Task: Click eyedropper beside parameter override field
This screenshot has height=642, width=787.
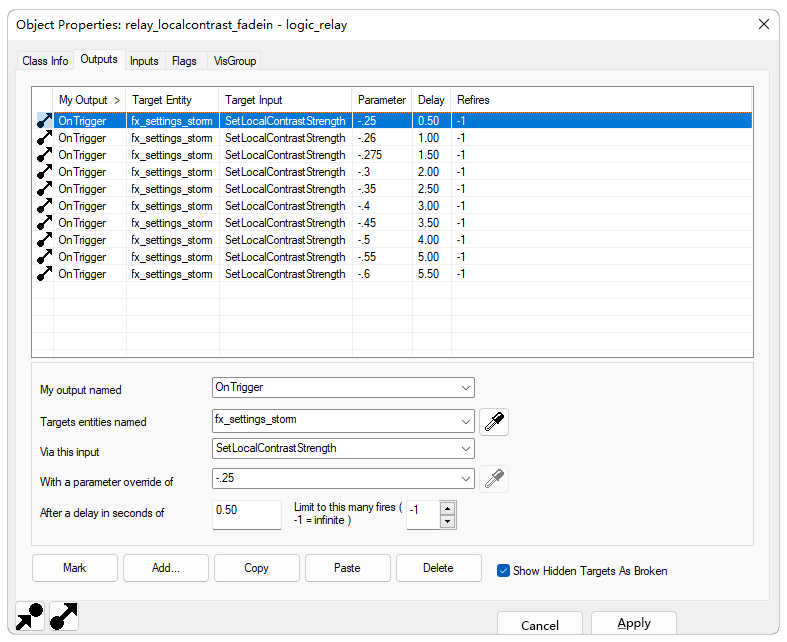Action: [x=494, y=479]
